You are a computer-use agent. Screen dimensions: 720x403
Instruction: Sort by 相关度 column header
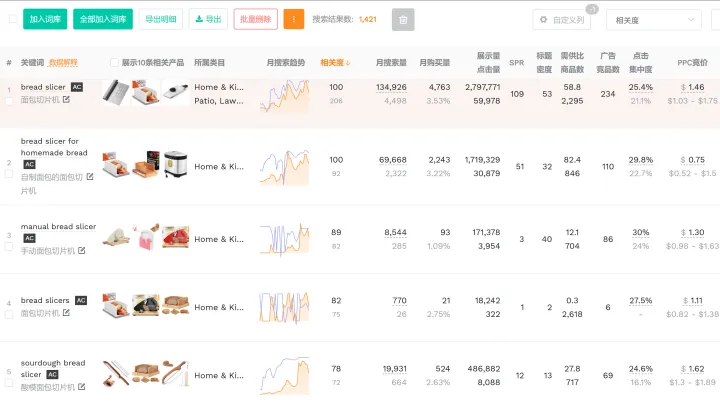coord(335,63)
